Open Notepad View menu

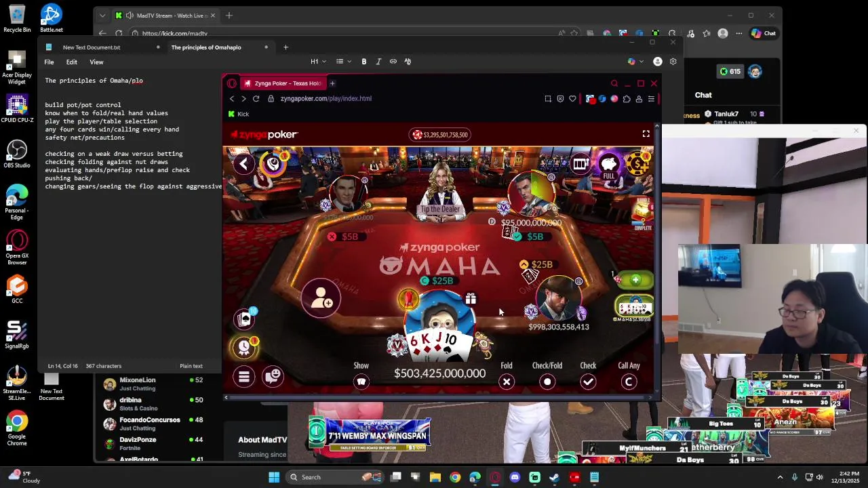96,62
